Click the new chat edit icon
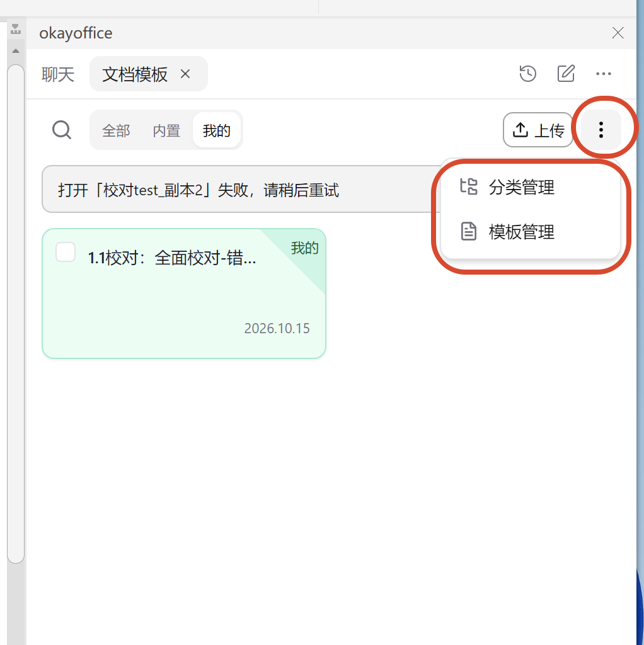 566,74
